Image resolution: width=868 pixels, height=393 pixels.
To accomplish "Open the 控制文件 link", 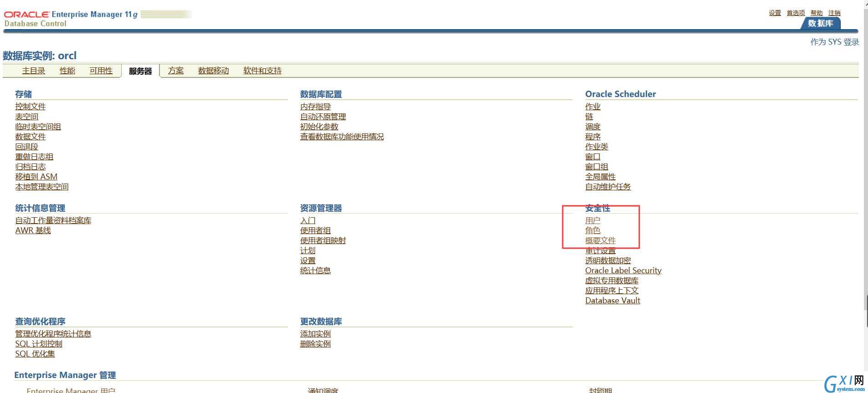I will coord(31,106).
